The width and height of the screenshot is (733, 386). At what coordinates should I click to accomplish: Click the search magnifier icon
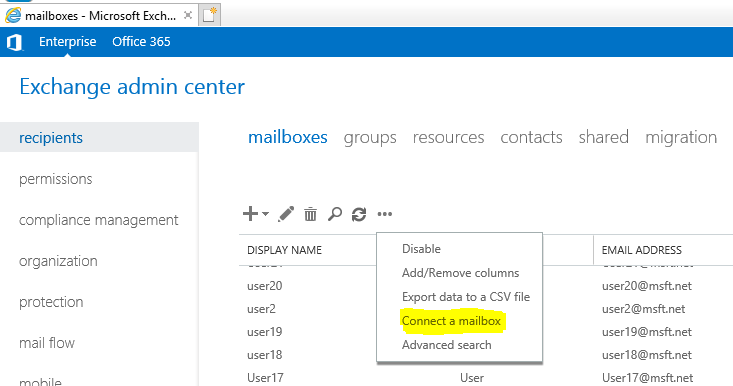(x=335, y=214)
